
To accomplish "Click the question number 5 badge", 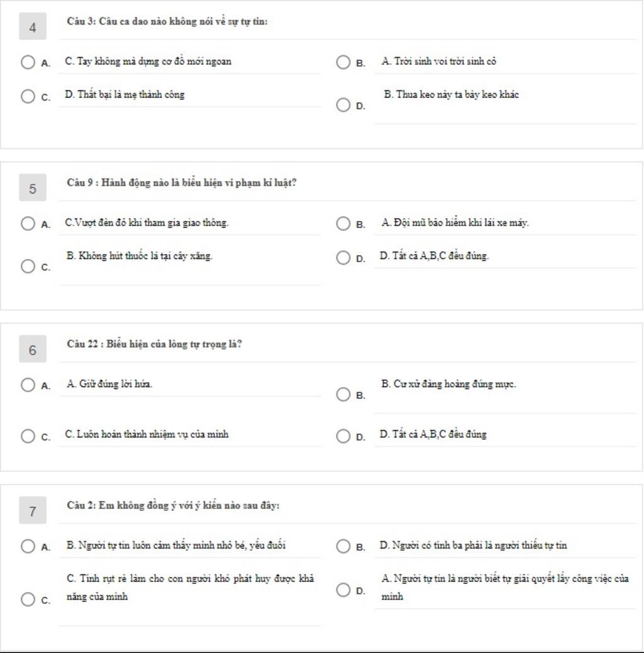I will tap(33, 187).
